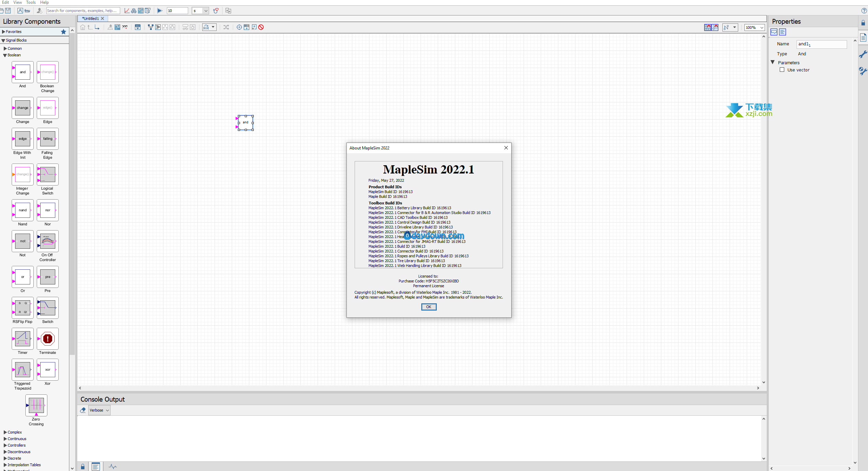This screenshot has height=471, width=868.
Task: Click the simulation duration field
Action: [x=178, y=11]
